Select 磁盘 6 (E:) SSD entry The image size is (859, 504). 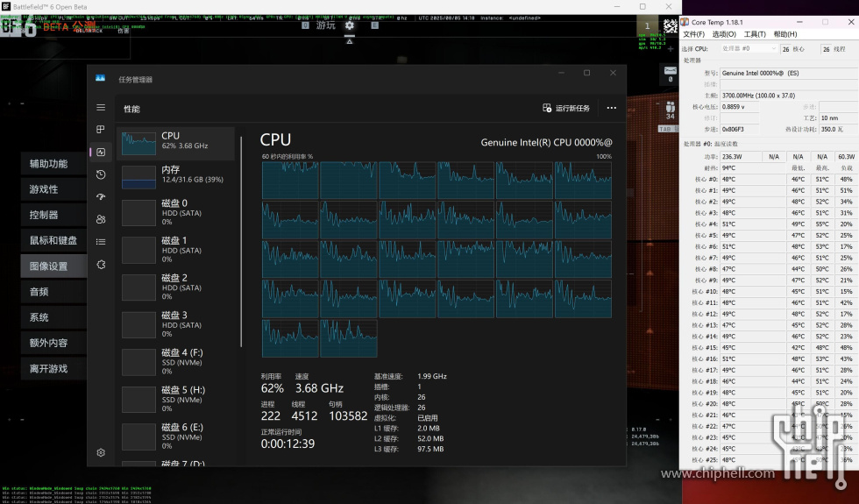(175, 436)
